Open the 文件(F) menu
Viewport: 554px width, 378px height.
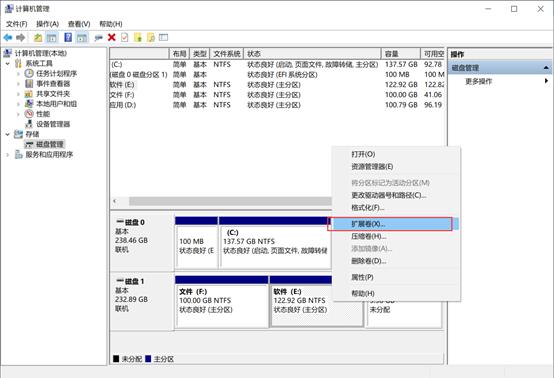point(17,24)
